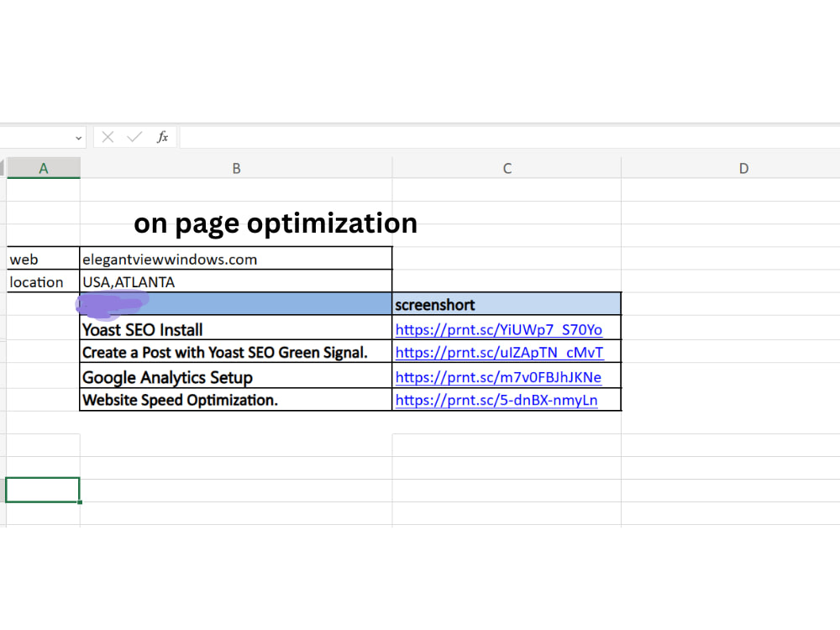This screenshot has height=630, width=840.
Task: Select the 'location' cell
Action: [44, 281]
